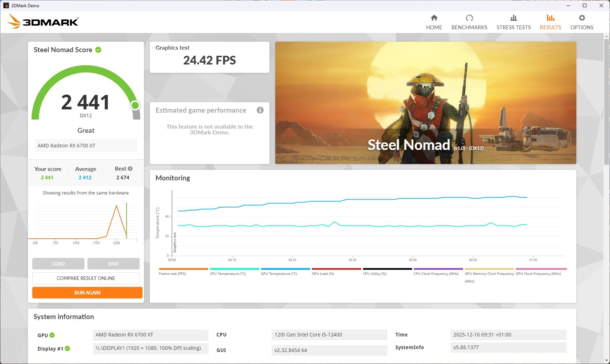
Task: Click the Steel Nomad benchmark artwork
Action: click(x=426, y=103)
